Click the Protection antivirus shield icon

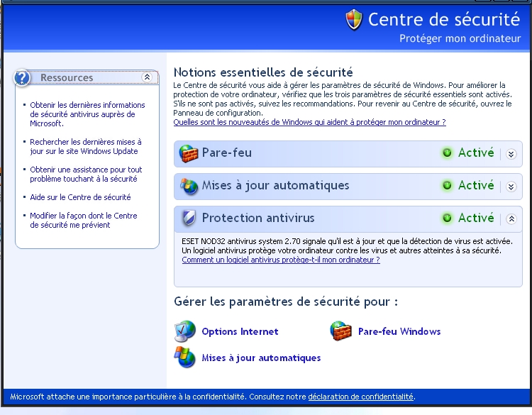(188, 218)
